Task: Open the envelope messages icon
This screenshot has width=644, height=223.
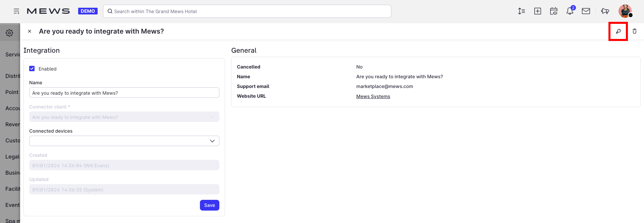Action: click(586, 11)
